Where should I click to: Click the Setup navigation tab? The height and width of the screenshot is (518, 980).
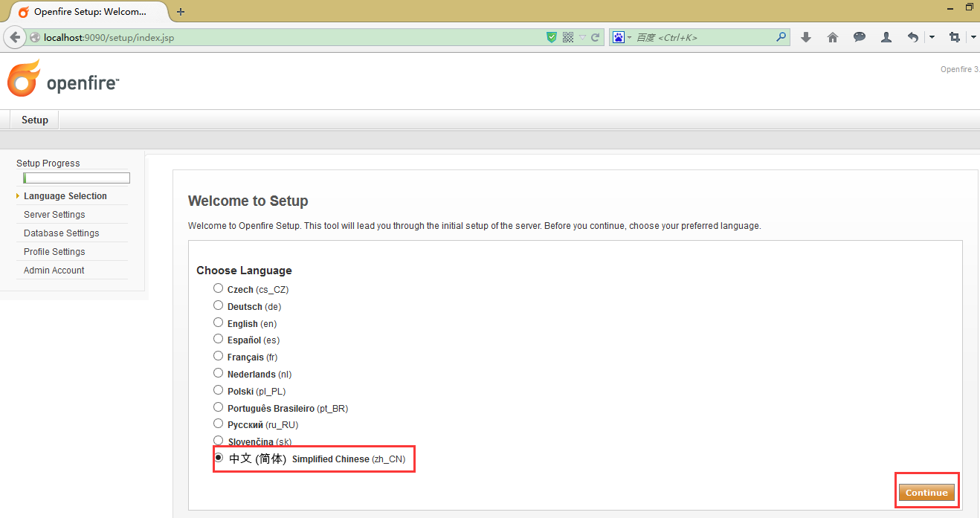click(35, 120)
